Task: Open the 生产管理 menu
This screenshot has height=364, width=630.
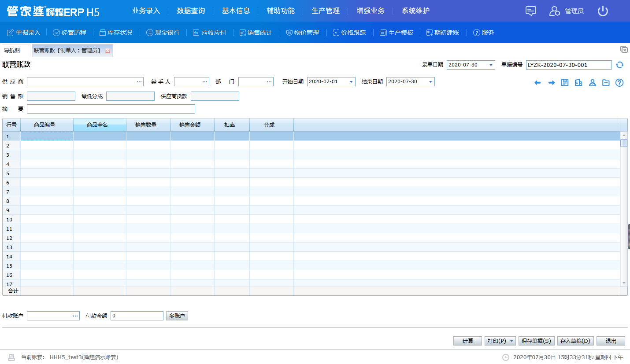Action: click(x=326, y=11)
